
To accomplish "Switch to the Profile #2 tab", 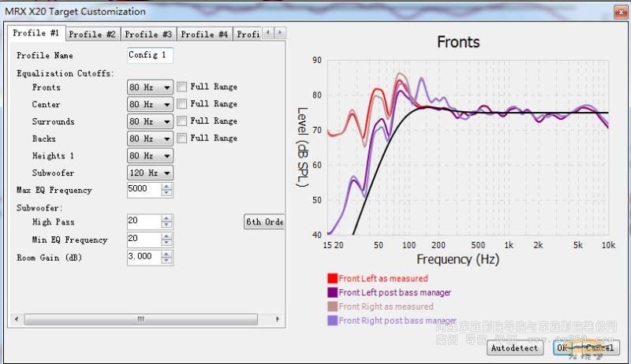I will click(x=91, y=35).
